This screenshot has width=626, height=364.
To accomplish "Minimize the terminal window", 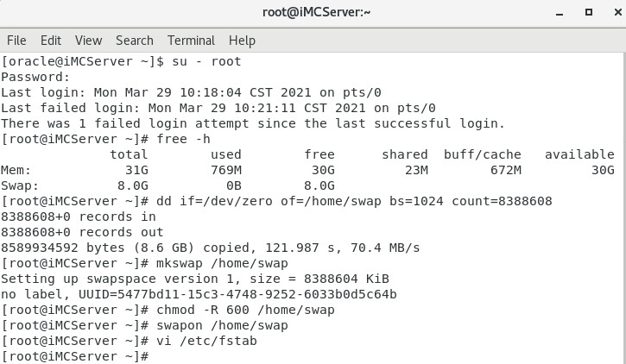I will pos(560,13).
